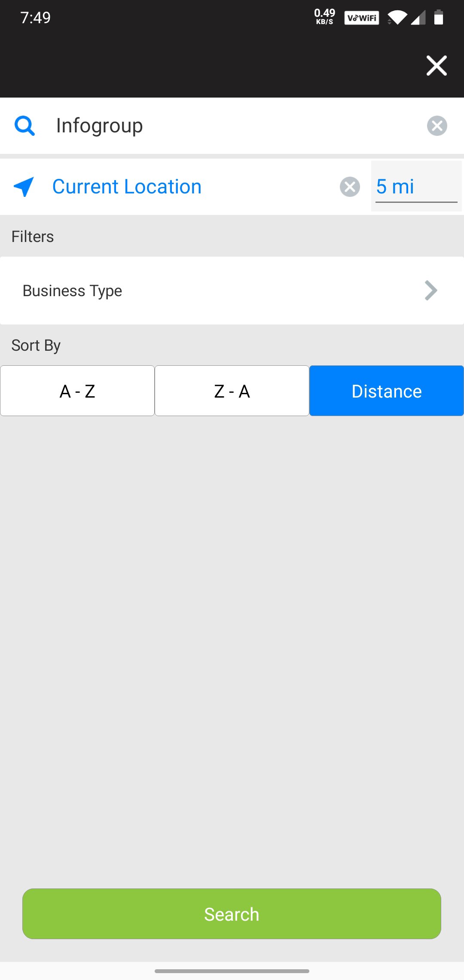Tap the 7:49 clock in status bar

pyautogui.click(x=35, y=18)
